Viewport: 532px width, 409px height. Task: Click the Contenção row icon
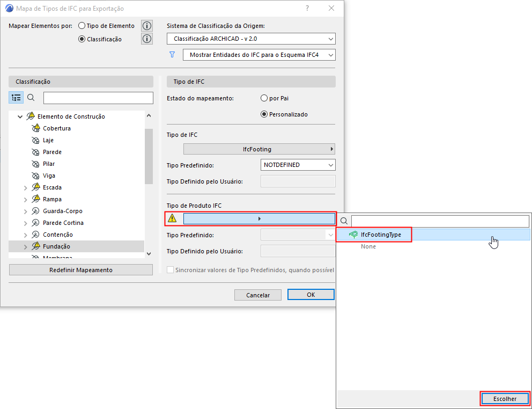[x=35, y=235]
